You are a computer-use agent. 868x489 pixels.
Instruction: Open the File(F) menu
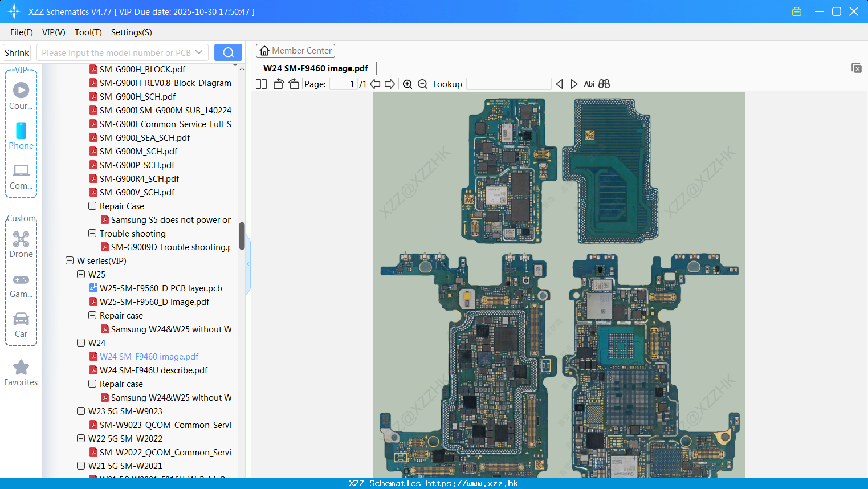click(x=22, y=32)
